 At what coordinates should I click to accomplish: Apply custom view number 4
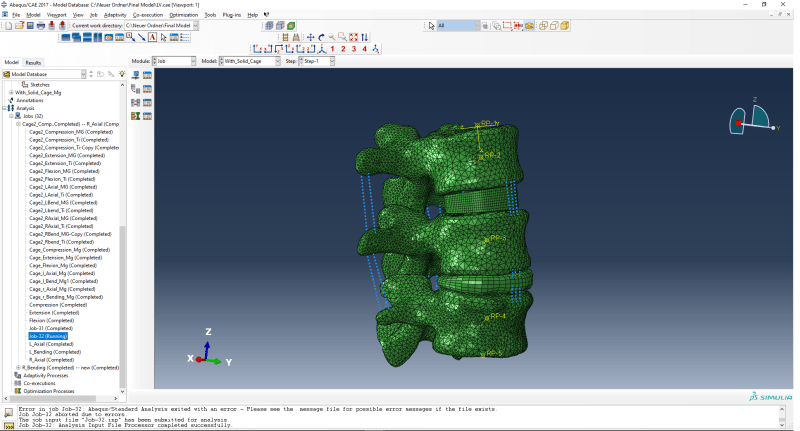click(x=364, y=49)
